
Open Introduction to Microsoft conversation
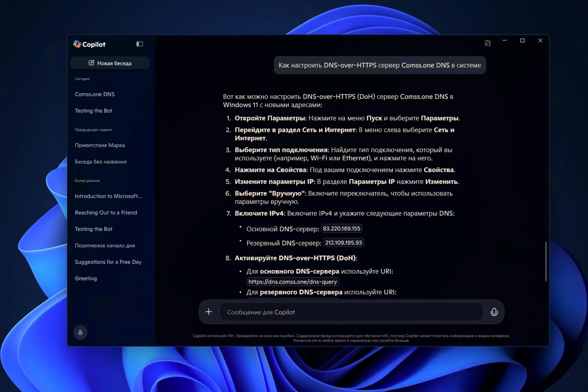pos(108,196)
